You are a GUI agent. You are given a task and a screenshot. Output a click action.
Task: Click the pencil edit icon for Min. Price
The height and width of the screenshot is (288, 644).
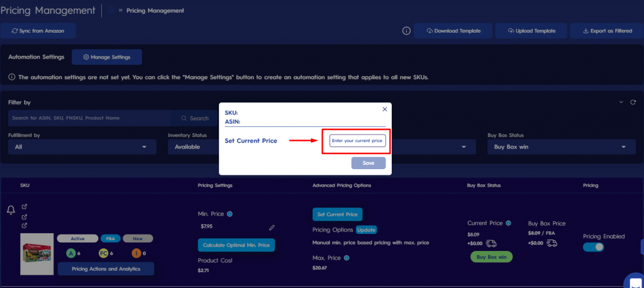point(272,227)
